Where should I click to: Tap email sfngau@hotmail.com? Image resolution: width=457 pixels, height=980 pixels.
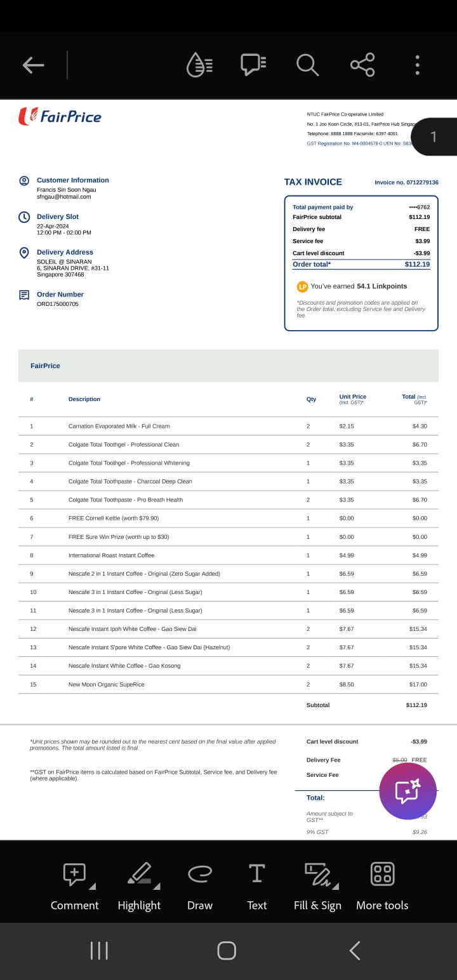[63, 197]
